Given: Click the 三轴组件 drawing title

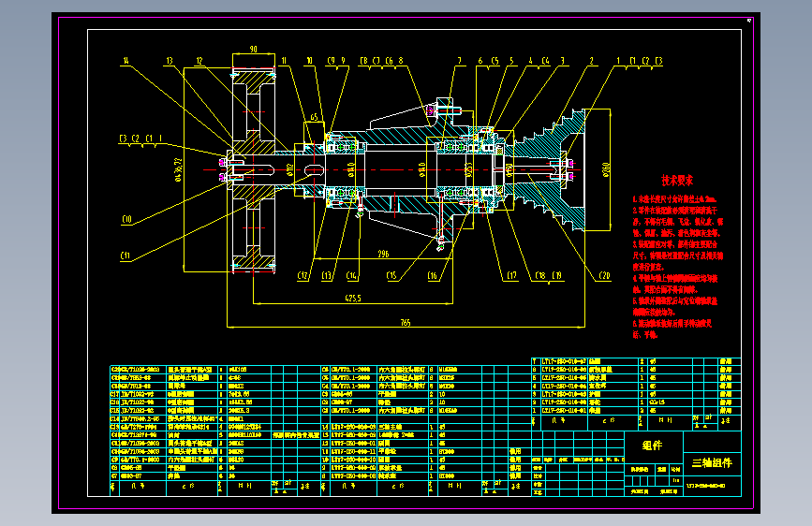Looking at the screenshot, I should point(712,463).
